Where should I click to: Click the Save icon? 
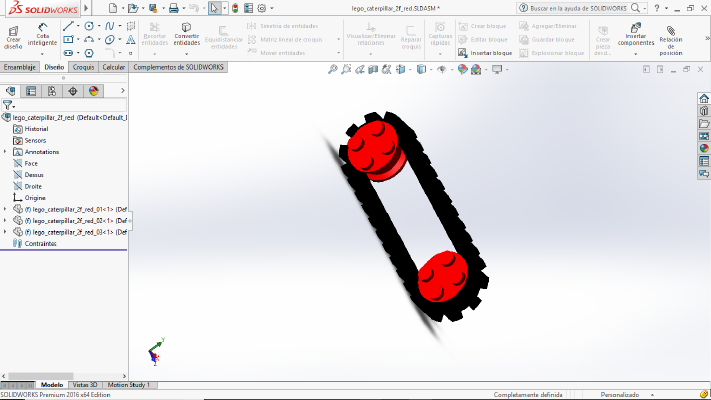tap(153, 8)
